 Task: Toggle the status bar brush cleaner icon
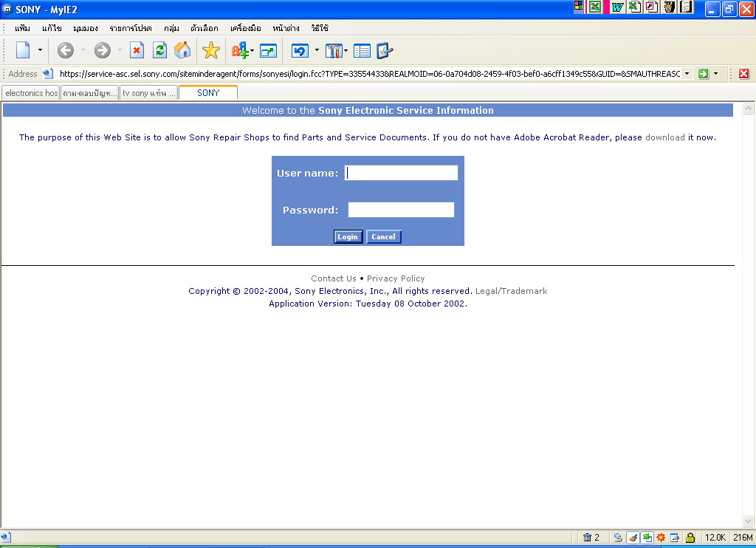633,538
